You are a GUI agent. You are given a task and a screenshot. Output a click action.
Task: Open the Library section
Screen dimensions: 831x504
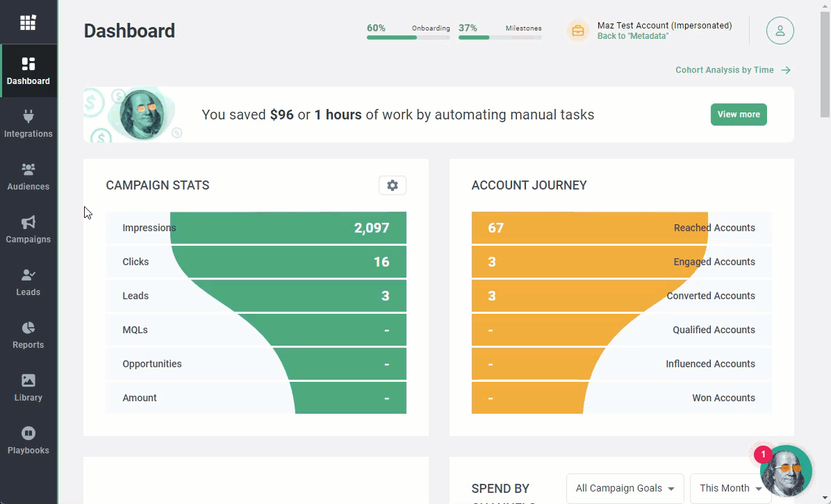(x=28, y=387)
